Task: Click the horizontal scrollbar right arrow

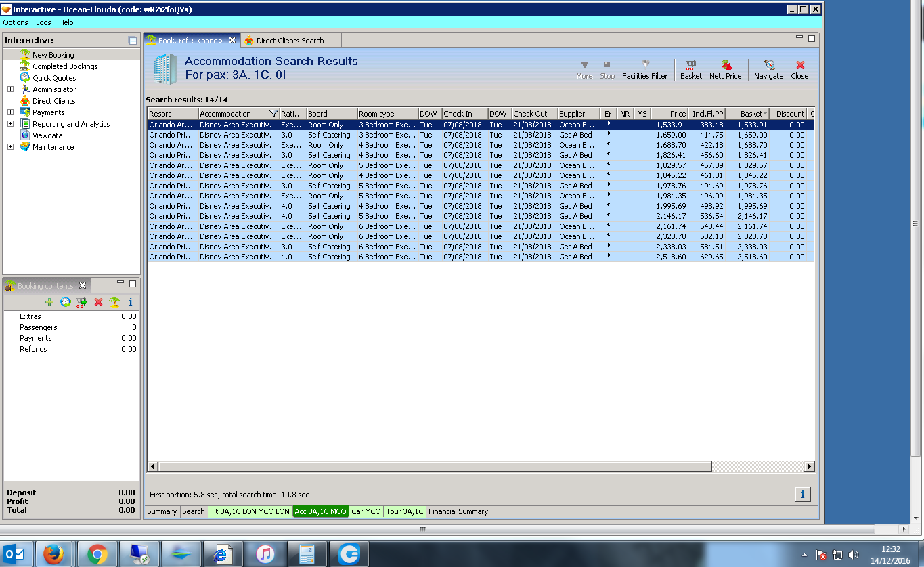Action: [x=809, y=467]
